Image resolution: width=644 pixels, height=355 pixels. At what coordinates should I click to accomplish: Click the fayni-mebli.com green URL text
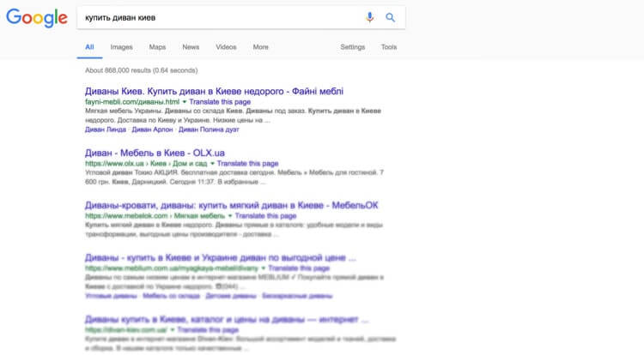pos(132,102)
